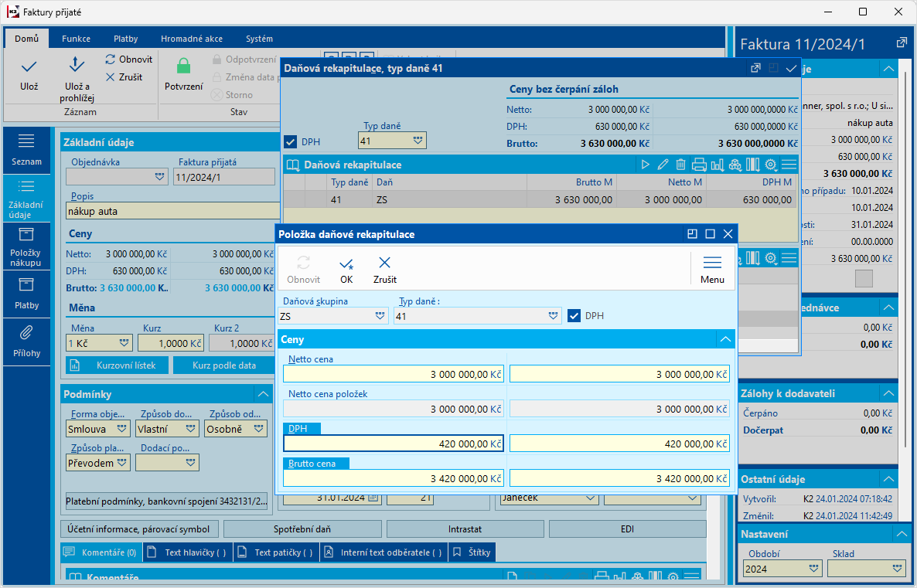This screenshot has height=588, width=917.
Task: Click Zrušit in Položka daňové rekapitulace dialog
Action: pos(385,270)
